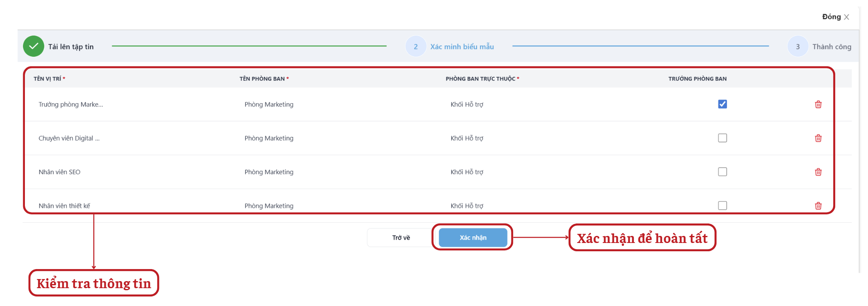Mark Nhân viên SEO as department head
This screenshot has height=306, width=868.
(x=722, y=172)
